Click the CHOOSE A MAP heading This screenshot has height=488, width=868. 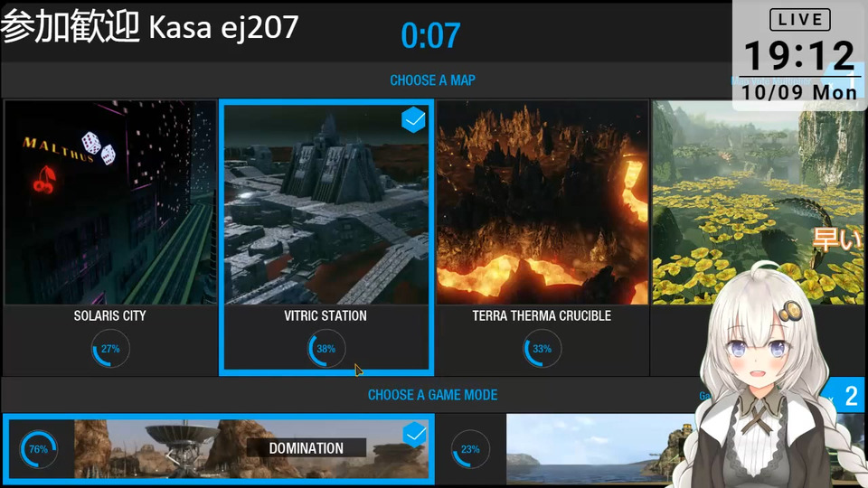click(x=433, y=80)
